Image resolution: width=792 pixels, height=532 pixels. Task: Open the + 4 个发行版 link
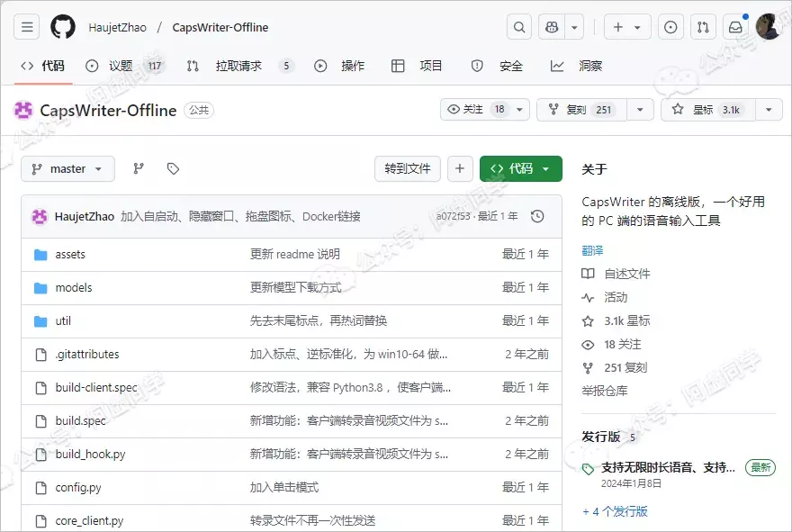point(615,511)
